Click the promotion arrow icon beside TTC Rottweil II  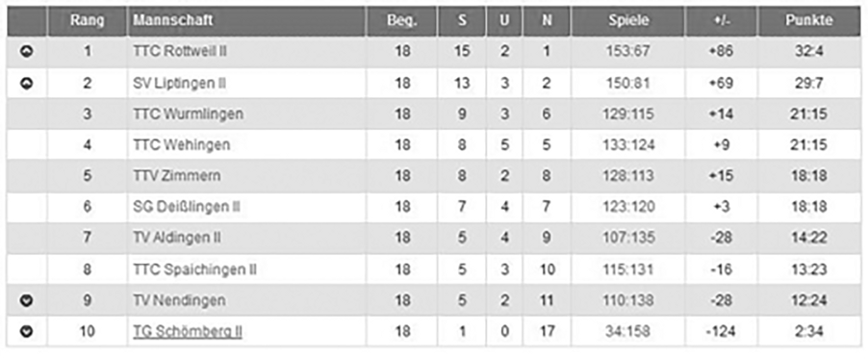[26, 52]
